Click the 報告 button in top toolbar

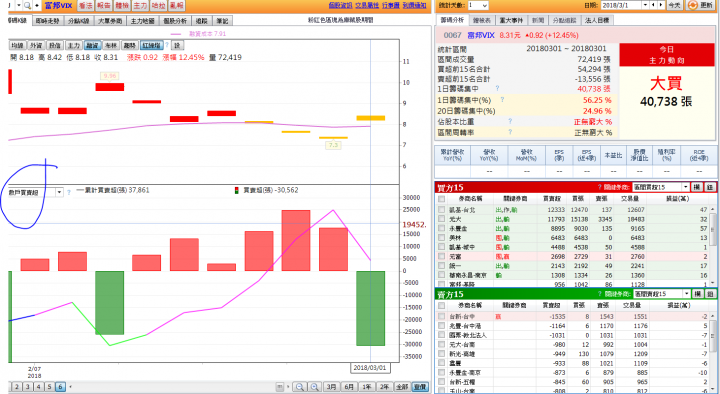pos(104,6)
